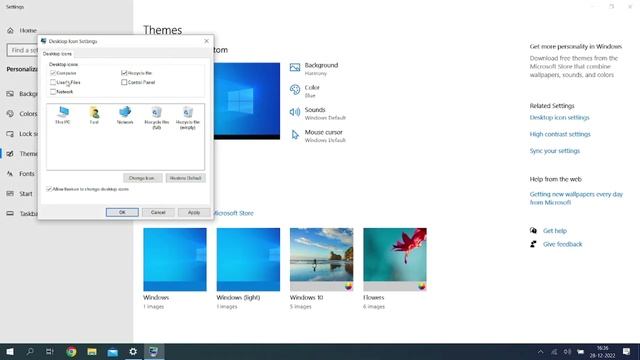Viewport: 640px width, 360px height.
Task: Select the Windows (light) theme thumbnail
Action: click(x=248, y=259)
